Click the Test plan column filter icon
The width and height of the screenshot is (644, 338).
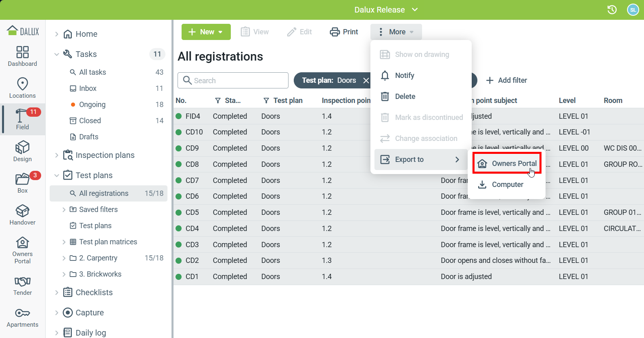266,101
